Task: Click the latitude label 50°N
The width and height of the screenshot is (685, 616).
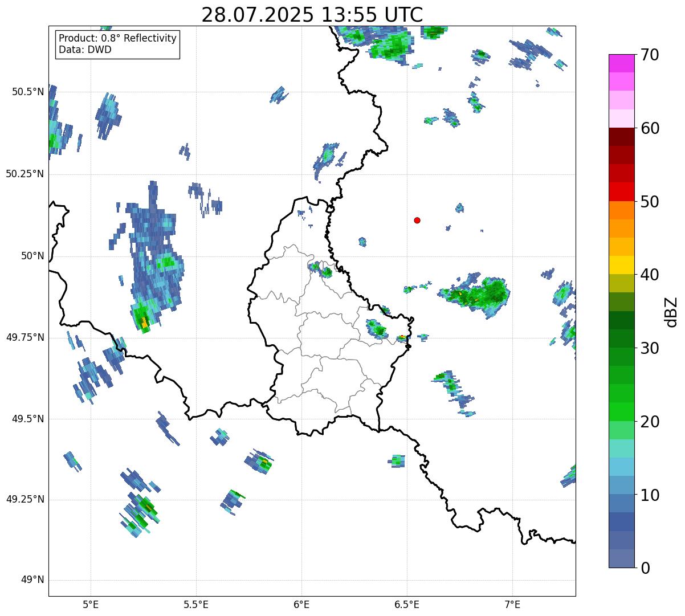Action: (32, 256)
